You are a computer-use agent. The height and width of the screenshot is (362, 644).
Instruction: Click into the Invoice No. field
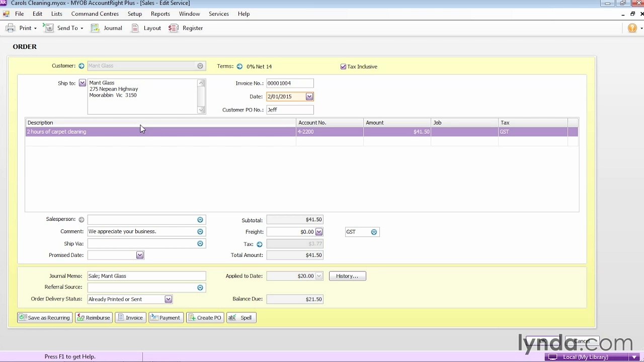290,83
